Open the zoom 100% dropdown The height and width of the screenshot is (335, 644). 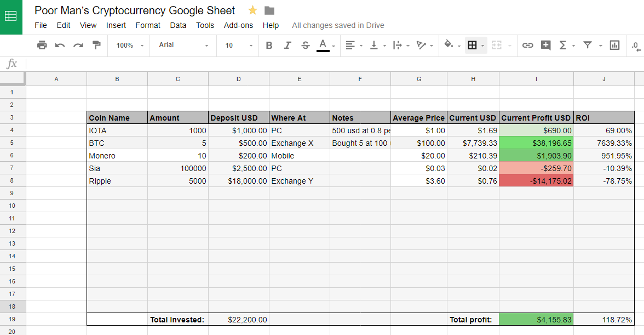pyautogui.click(x=130, y=45)
